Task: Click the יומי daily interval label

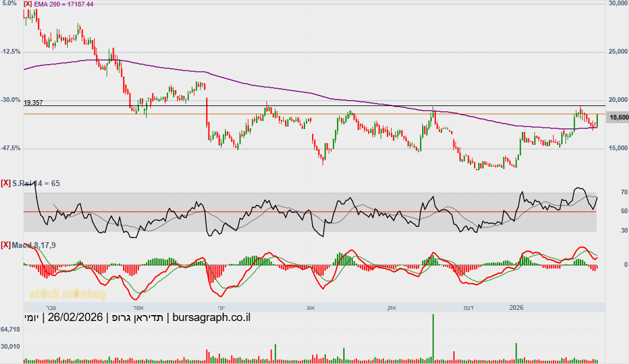Action: (31, 317)
